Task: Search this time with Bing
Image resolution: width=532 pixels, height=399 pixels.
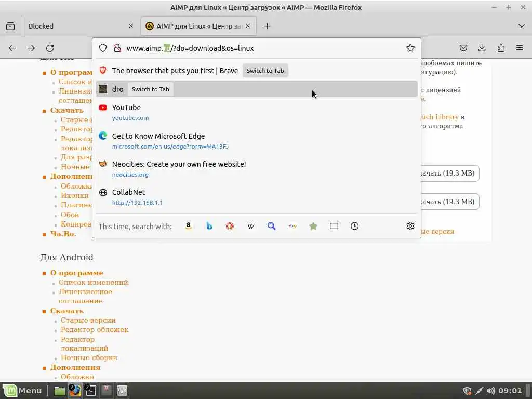Action: (209, 226)
